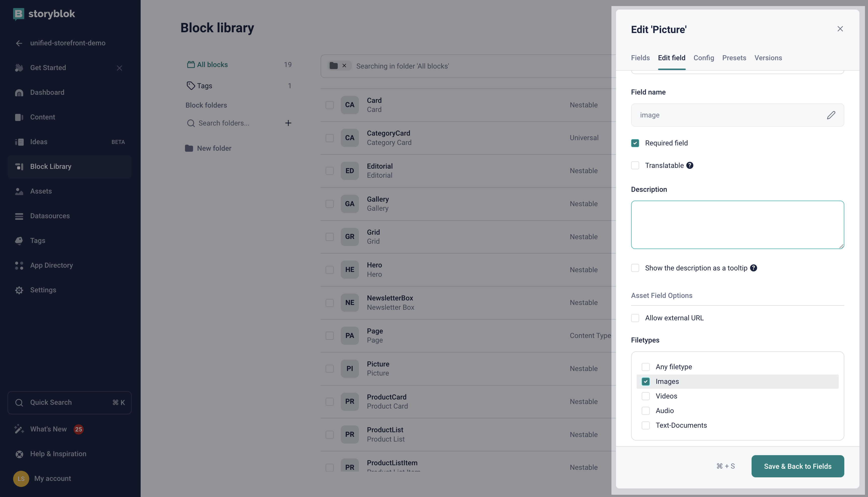The height and width of the screenshot is (497, 868).
Task: Open Get Started in the sidebar
Action: (x=48, y=68)
